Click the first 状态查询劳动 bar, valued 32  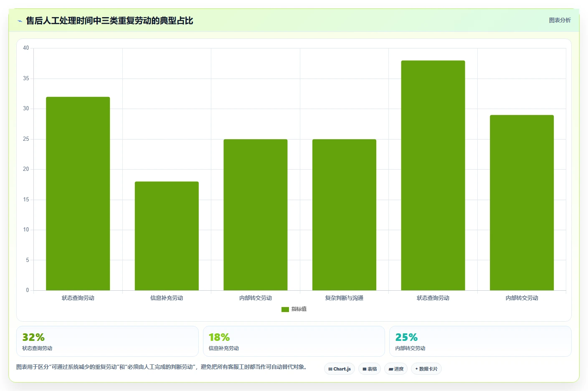click(78, 193)
